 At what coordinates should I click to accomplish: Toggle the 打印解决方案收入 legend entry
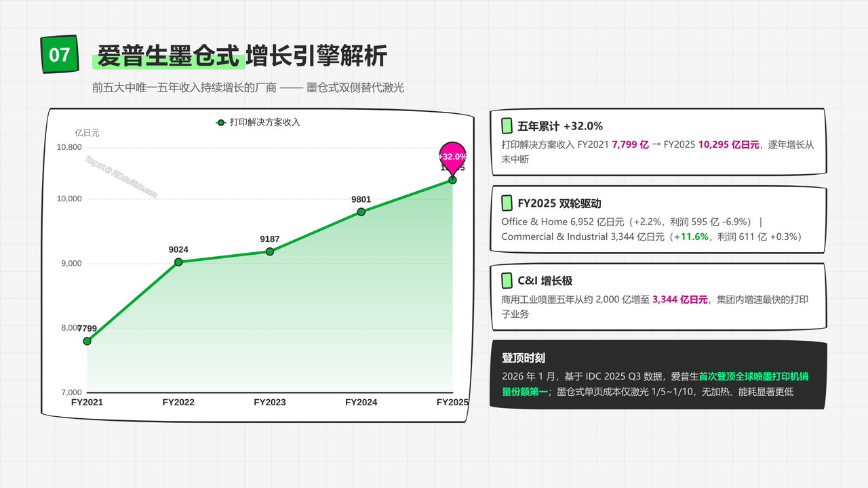click(258, 123)
